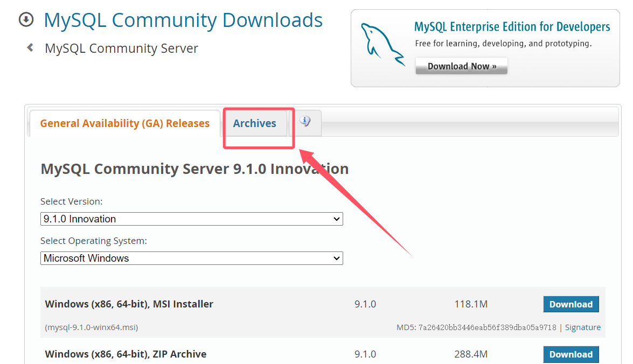Image resolution: width=633 pixels, height=364 pixels.
Task: Click the Windows (x86, 64-bit), MSI Installer title
Action: (x=129, y=304)
